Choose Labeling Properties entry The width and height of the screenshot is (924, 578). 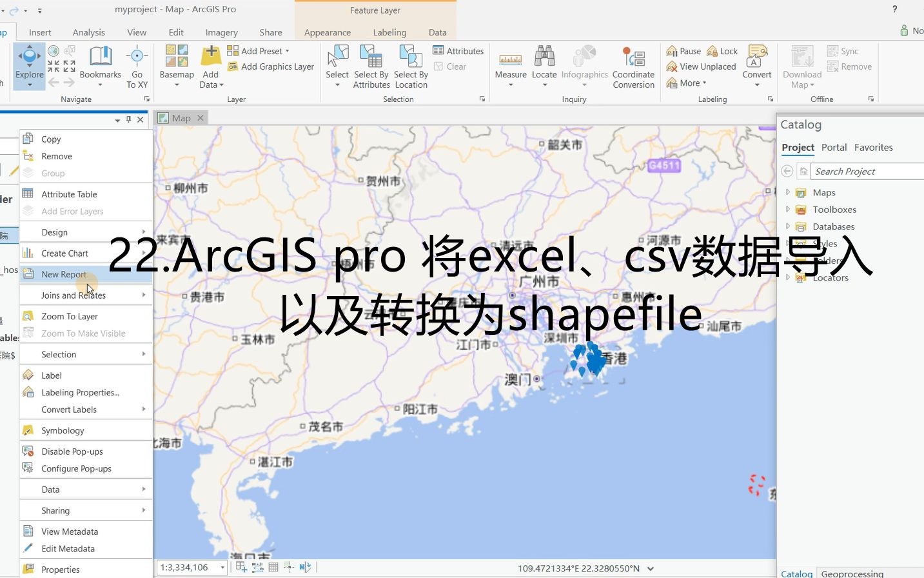click(86, 392)
